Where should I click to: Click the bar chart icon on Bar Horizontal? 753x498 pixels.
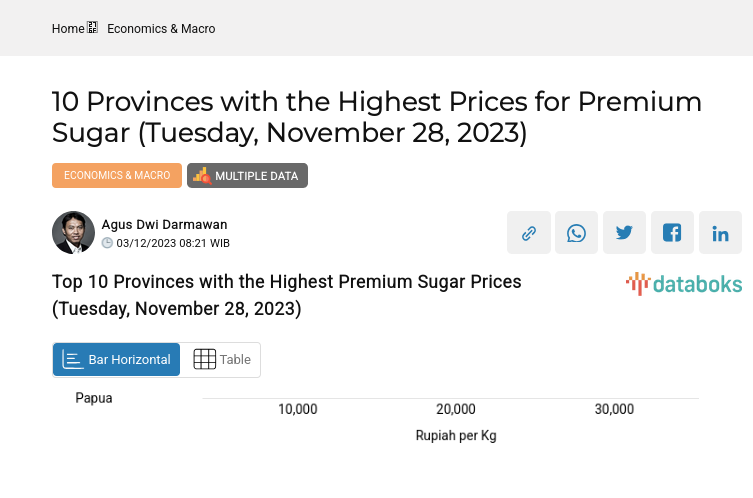pos(72,360)
